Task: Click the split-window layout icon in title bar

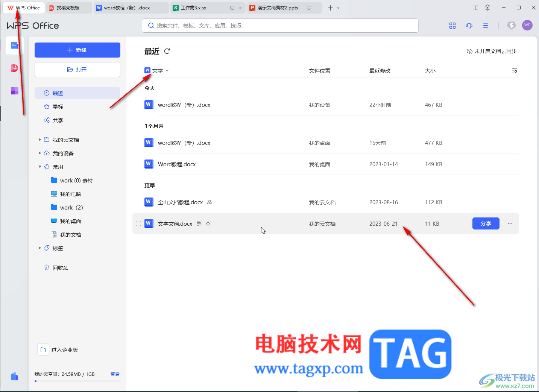Action: (475, 8)
